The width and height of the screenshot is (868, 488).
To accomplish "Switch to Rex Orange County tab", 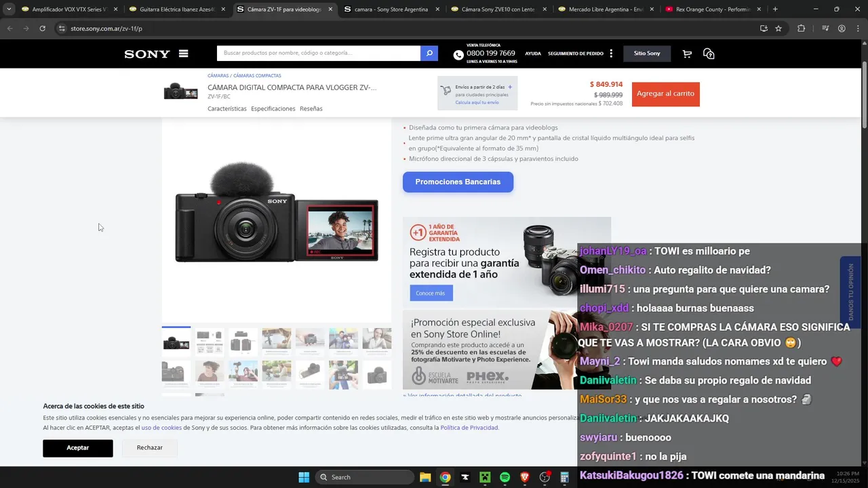I will tap(713, 9).
